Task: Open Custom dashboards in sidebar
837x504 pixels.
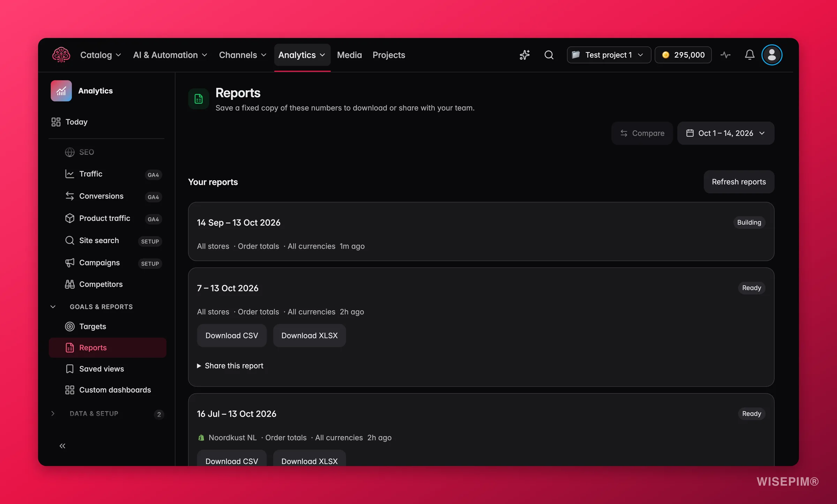Action: [x=107, y=390]
